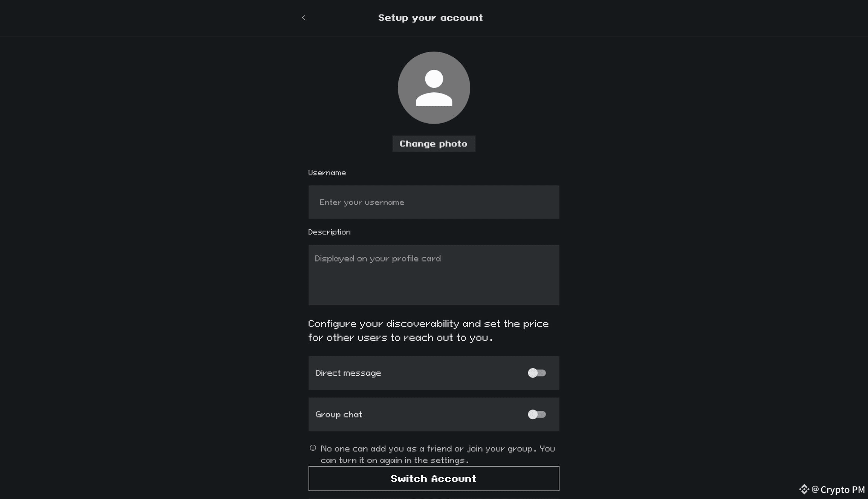Screen dimensions: 868x499
Task: Click the Group chat label text
Action: 339,415
